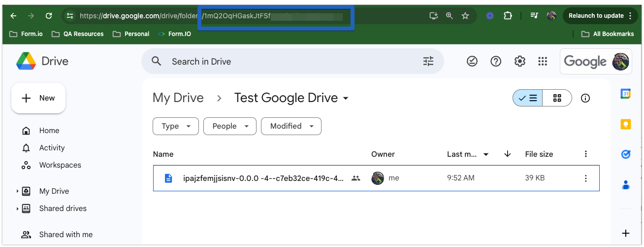Open the People filter dropdown
Viewport: 644px width, 247px height.
tap(230, 126)
